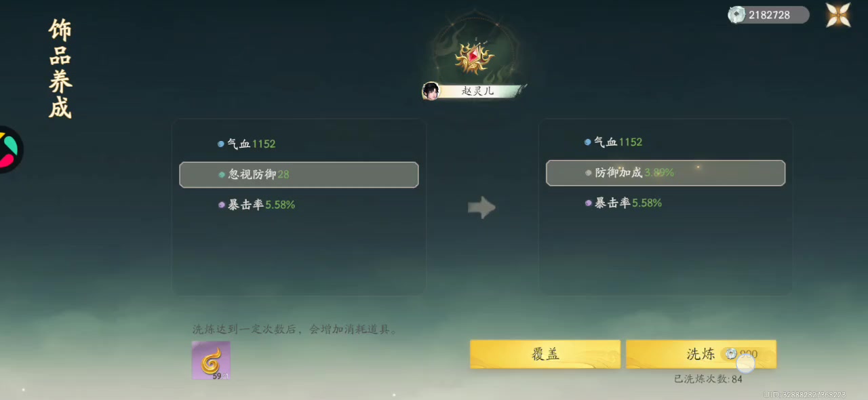
Task: Tap the golden swirl refining material item
Action: [211, 360]
